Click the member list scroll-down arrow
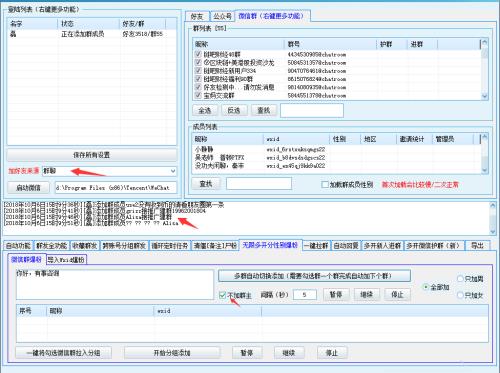The height and width of the screenshot is (373, 500). [485, 170]
